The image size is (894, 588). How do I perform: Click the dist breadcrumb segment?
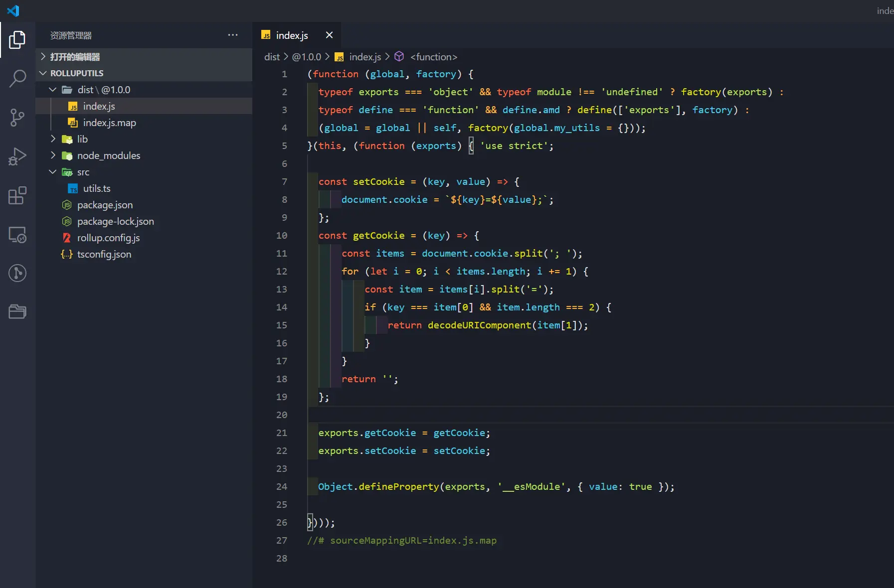272,57
